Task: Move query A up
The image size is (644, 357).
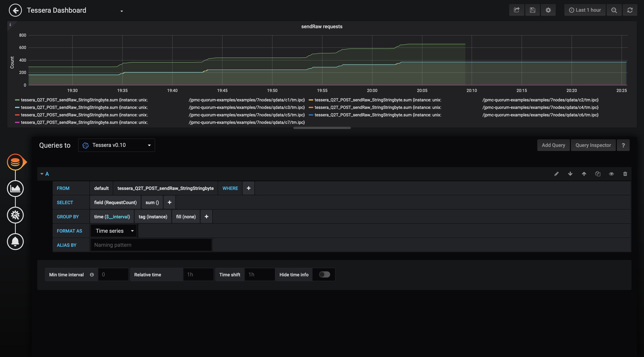Action: click(584, 174)
